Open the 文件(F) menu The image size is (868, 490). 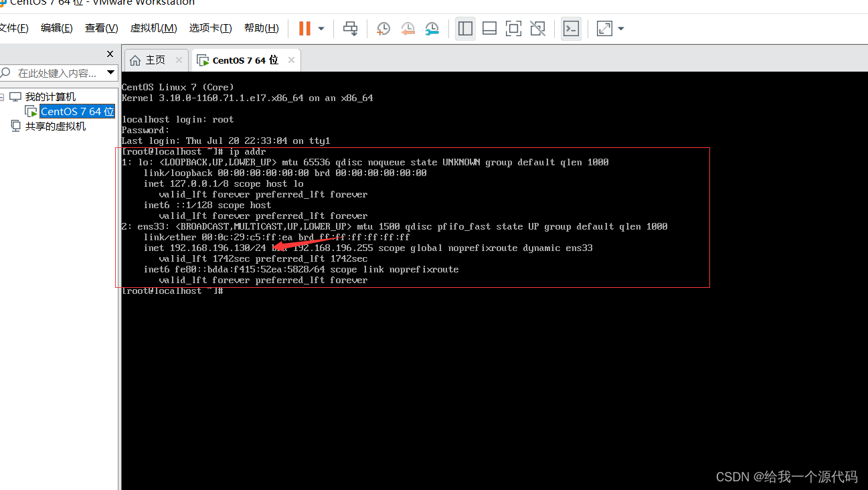click(x=13, y=28)
